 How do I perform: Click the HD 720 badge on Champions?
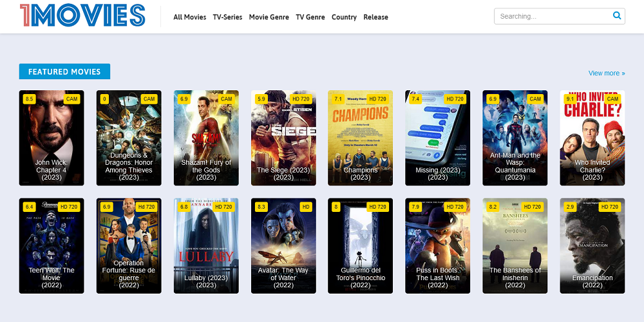point(378,99)
